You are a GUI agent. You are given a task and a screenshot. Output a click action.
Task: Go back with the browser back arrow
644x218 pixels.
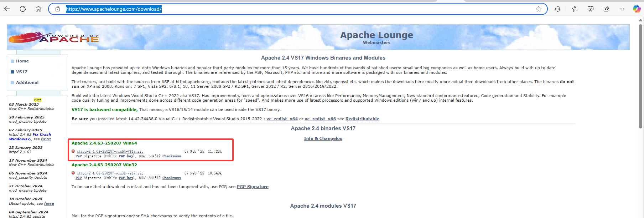pos(7,9)
